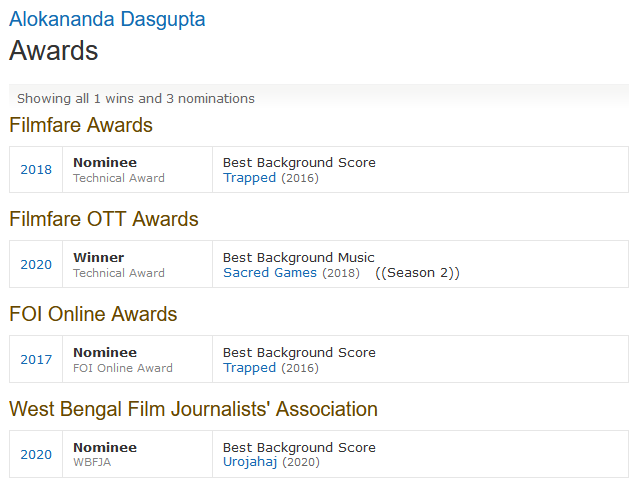Select the Awards page heading

coord(54,51)
